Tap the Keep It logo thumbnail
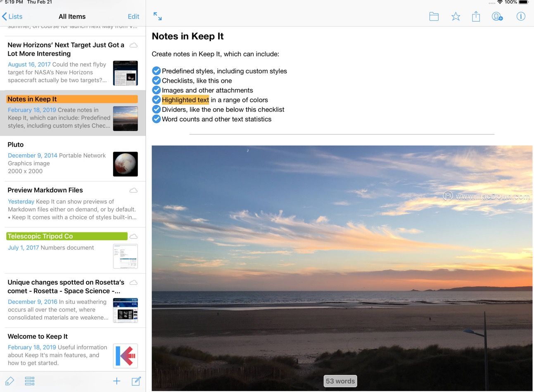534x392 pixels. point(125,356)
